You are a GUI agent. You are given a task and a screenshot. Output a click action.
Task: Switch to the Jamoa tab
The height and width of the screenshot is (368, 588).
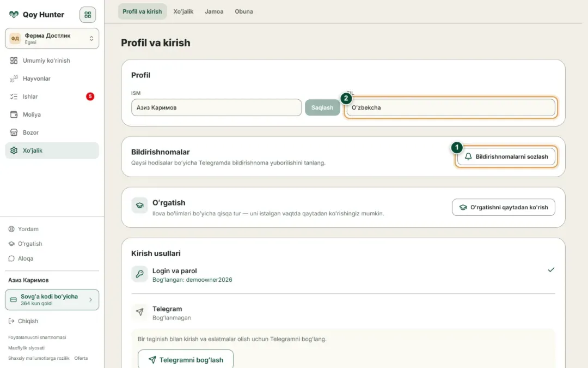point(214,11)
